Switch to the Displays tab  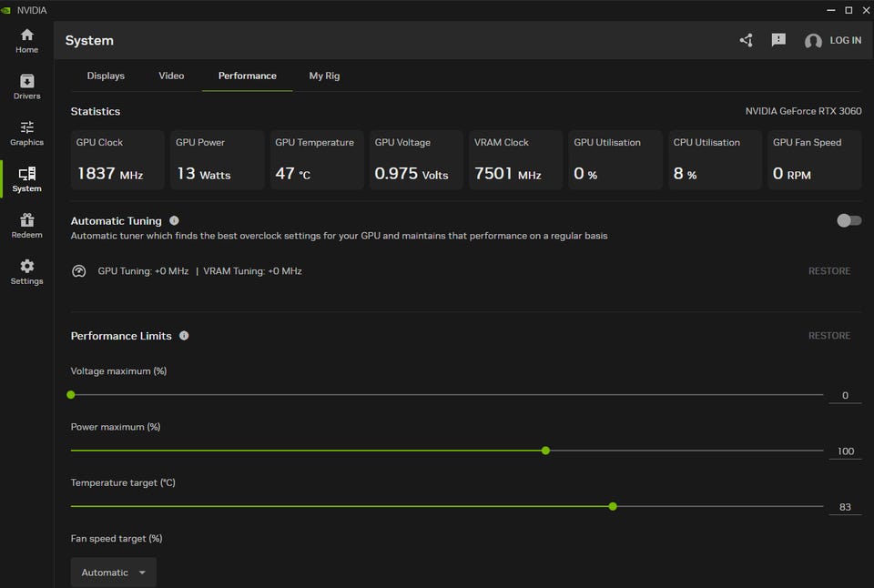coord(106,76)
